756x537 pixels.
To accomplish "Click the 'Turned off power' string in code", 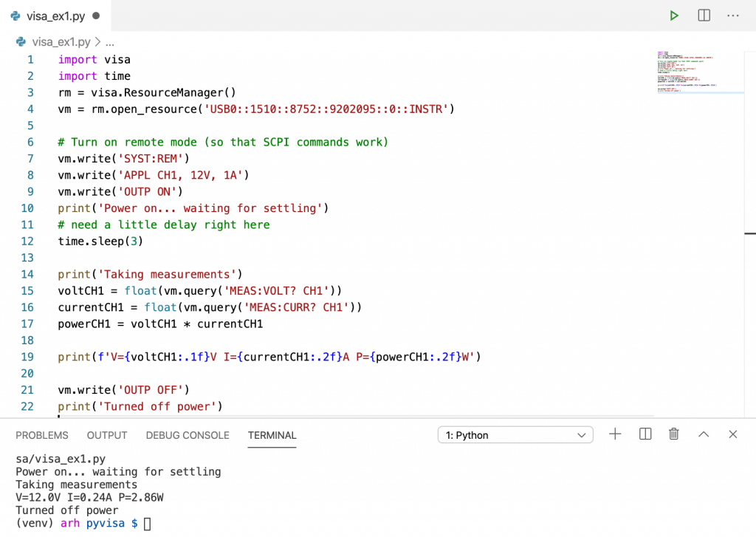I will (157, 407).
